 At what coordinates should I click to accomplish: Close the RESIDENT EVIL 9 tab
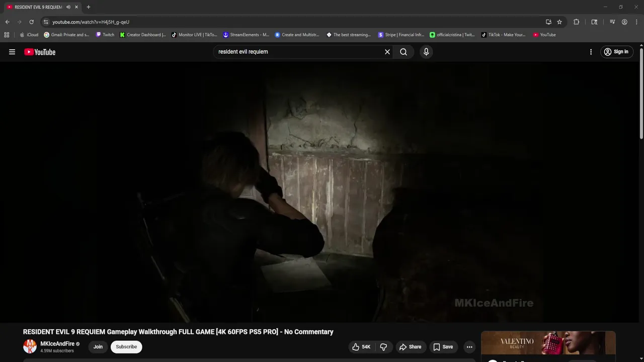pos(76,7)
